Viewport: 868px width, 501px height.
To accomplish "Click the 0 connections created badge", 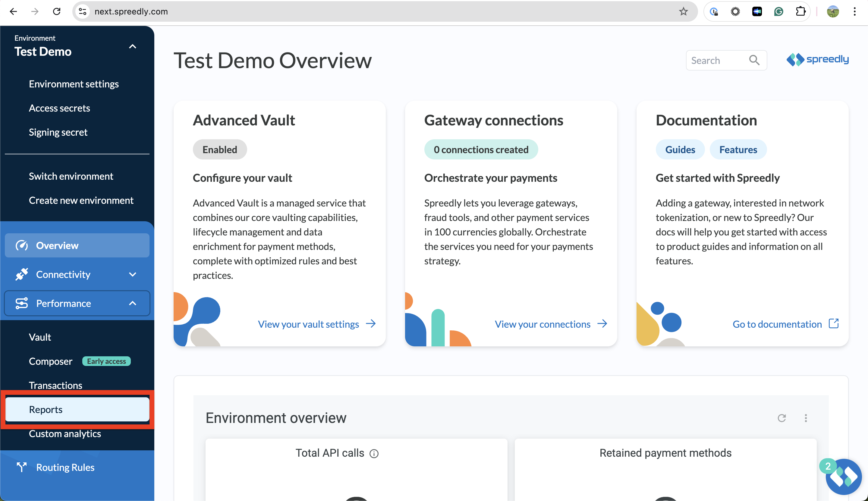I will (x=481, y=149).
